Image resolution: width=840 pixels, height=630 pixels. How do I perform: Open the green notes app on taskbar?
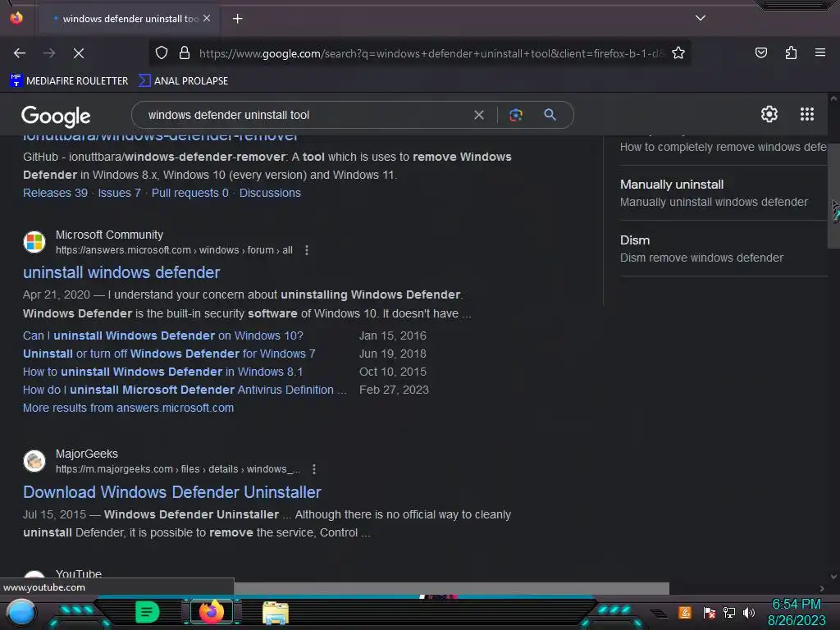[148, 612]
